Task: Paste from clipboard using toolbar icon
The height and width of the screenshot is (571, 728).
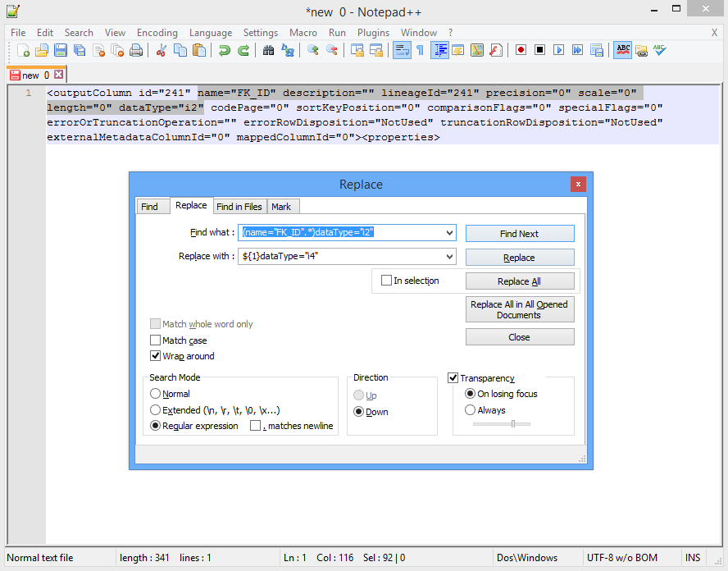Action: pyautogui.click(x=199, y=50)
